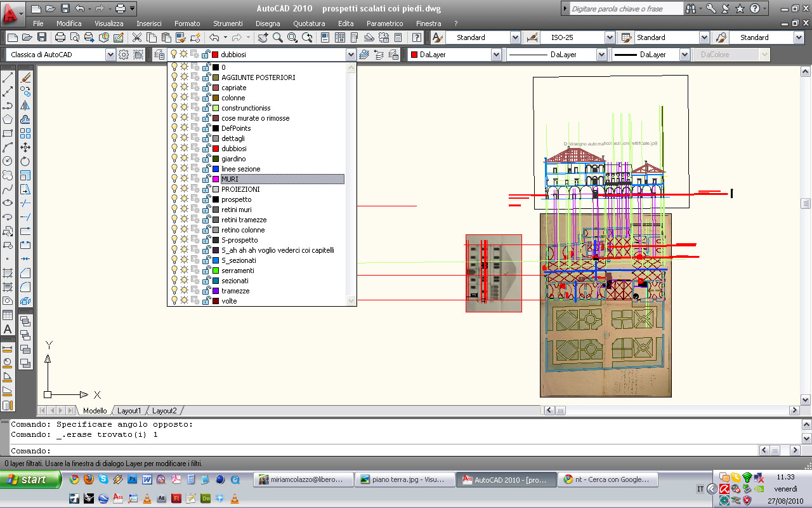Click the Linear dimension tool
Screen dimensions: 812x508
(8, 349)
